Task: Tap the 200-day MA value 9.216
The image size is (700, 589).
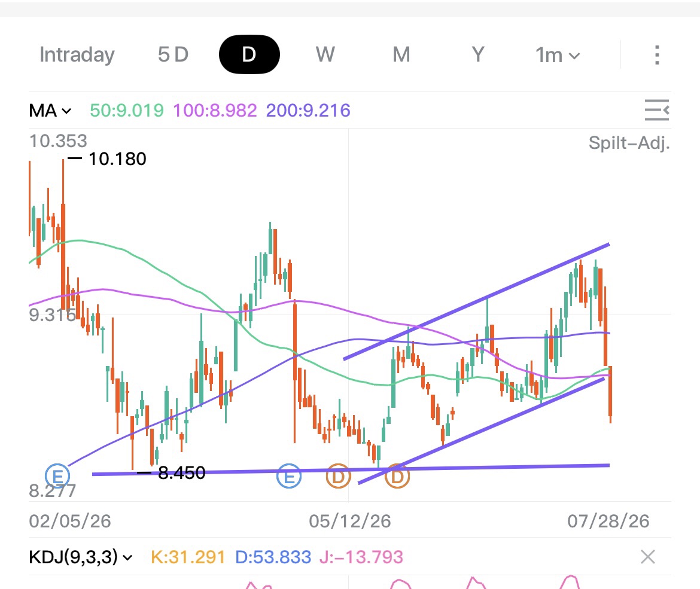Action: 308,111
